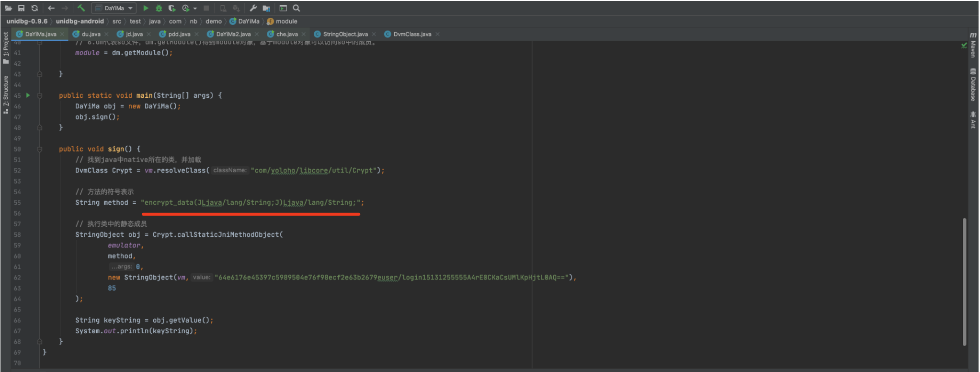Close the DvmClass.java tab
980x372 pixels.
(x=437, y=35)
